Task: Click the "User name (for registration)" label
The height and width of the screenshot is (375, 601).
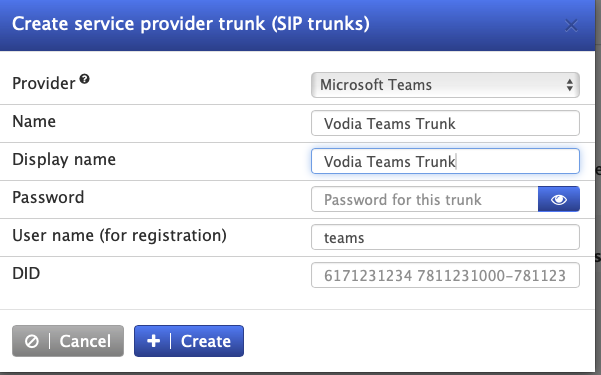Action: (119, 235)
